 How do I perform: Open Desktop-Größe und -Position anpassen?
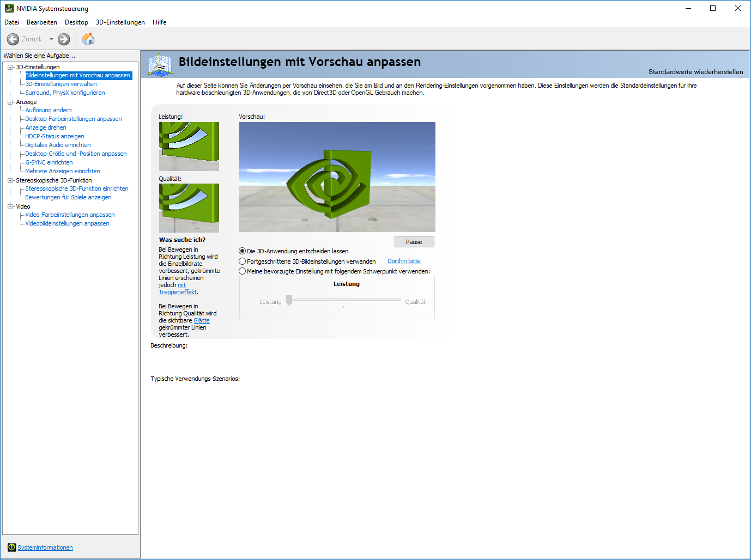pos(76,154)
